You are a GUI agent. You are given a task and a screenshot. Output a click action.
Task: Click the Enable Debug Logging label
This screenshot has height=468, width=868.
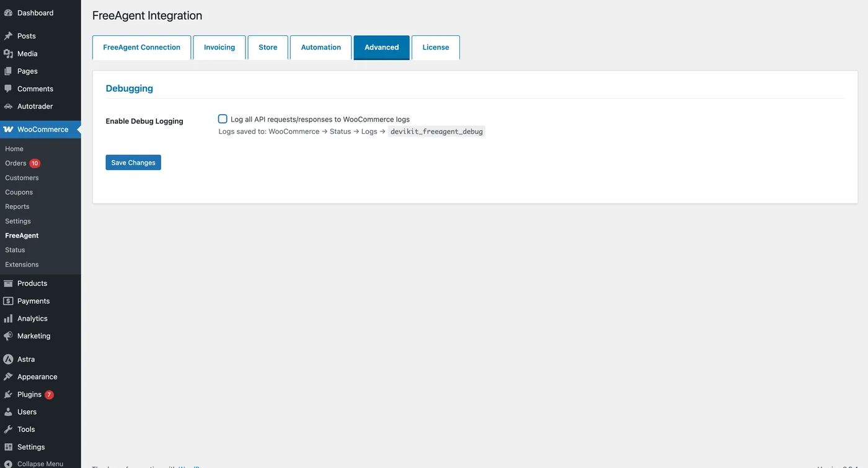(x=144, y=121)
